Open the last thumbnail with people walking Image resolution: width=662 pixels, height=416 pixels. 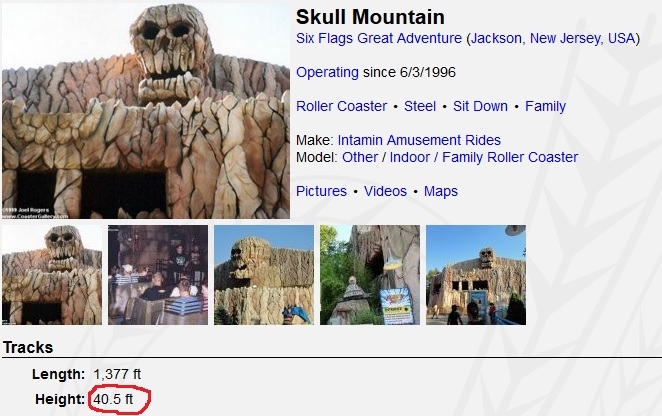pos(476,275)
